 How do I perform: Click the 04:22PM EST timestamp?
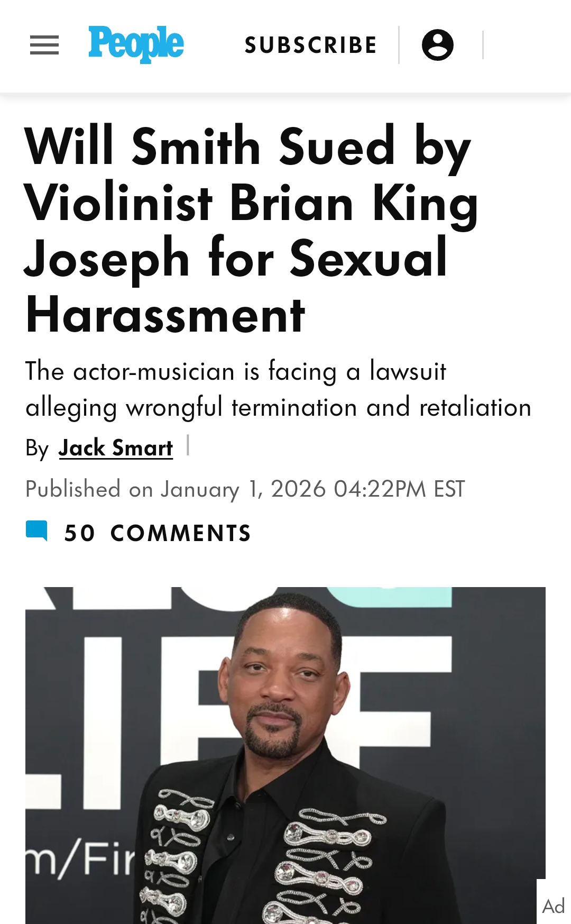pyautogui.click(x=399, y=489)
